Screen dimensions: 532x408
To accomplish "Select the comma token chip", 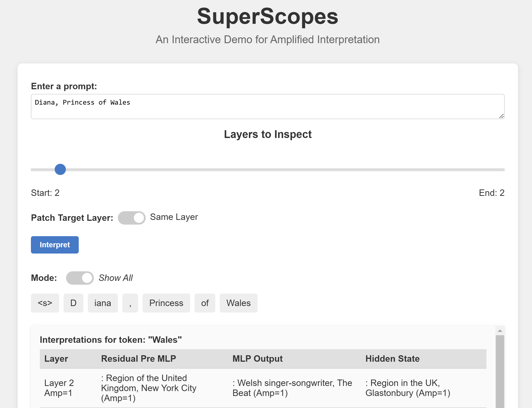I will 130,303.
